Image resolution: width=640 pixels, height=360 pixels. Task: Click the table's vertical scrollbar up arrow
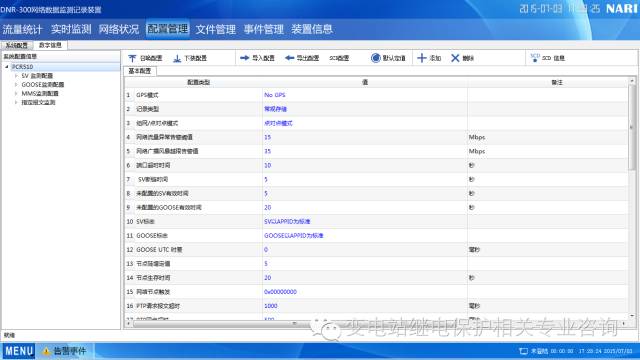click(x=632, y=81)
